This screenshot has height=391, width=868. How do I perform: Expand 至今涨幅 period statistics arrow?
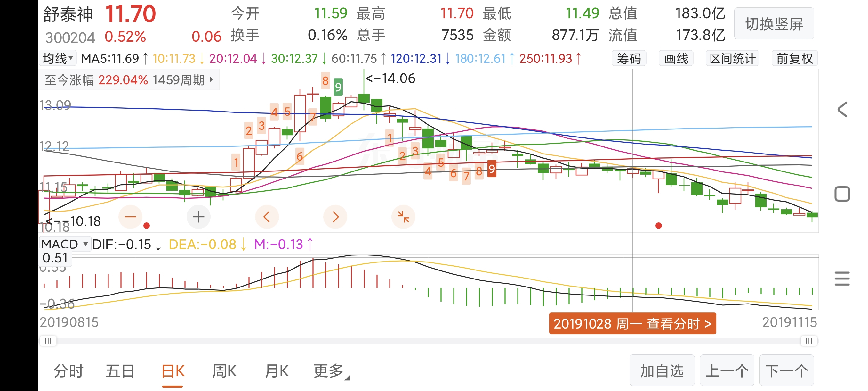pyautogui.click(x=211, y=79)
